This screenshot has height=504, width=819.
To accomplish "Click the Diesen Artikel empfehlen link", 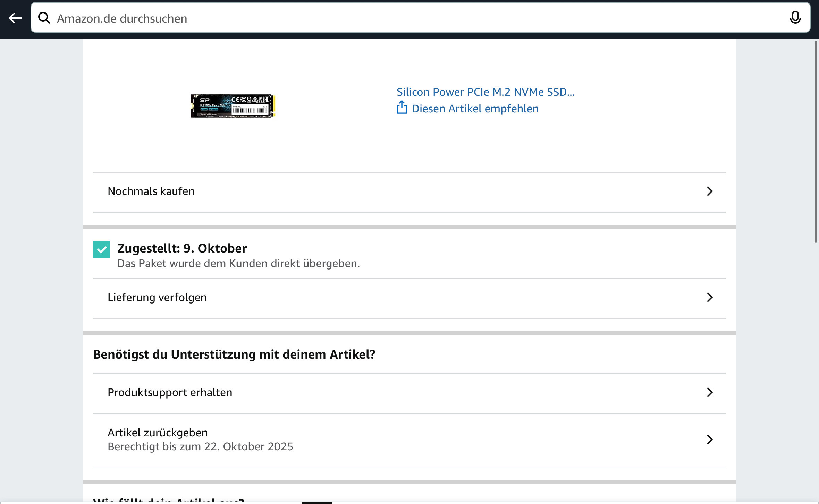I will (x=475, y=109).
